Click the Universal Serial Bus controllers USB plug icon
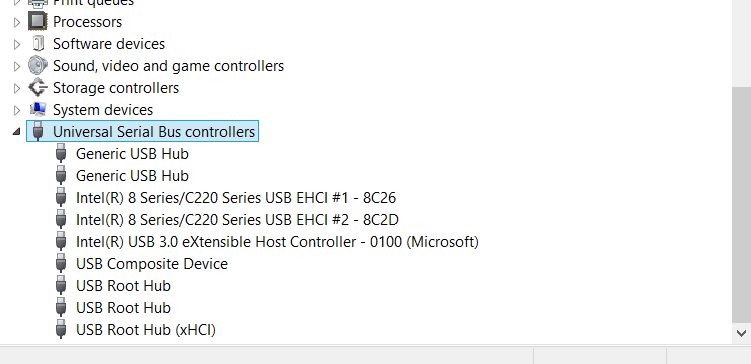Viewport: 751px width, 364px height. 38,132
